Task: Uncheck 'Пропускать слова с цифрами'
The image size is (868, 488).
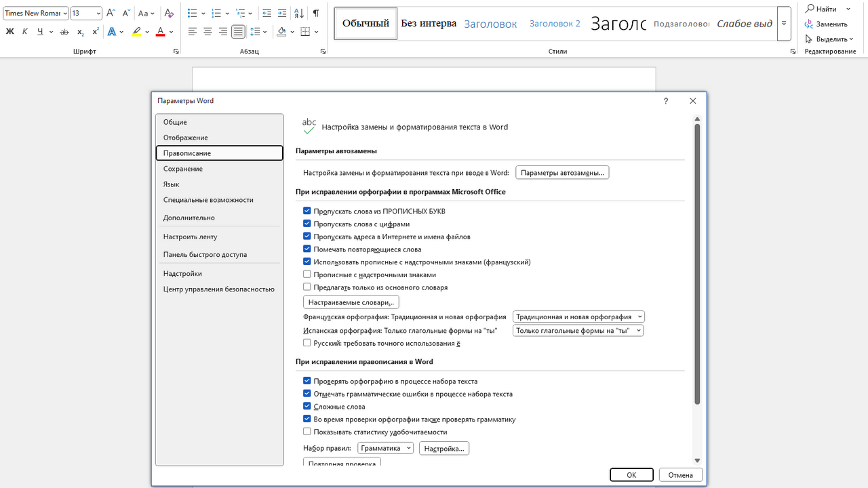Action: click(x=307, y=224)
